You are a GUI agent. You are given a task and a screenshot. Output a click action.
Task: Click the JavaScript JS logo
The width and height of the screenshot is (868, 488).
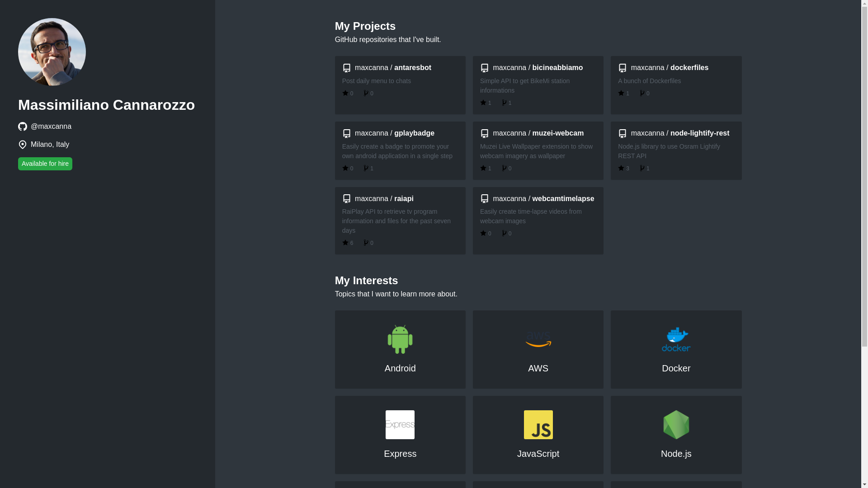click(x=538, y=425)
